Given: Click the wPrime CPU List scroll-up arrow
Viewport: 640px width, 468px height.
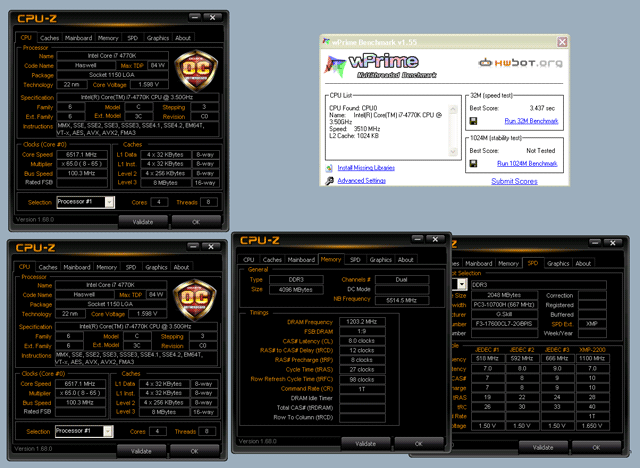Looking at the screenshot, I should tap(453, 109).
